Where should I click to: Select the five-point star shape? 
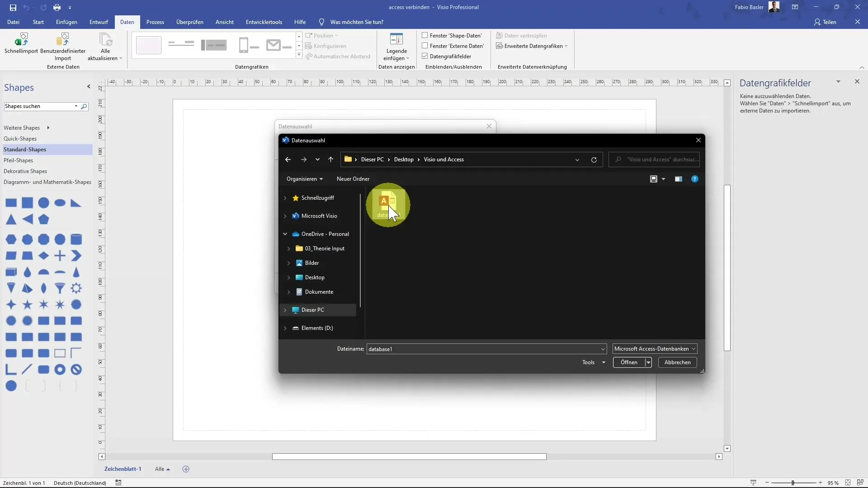click(27, 305)
